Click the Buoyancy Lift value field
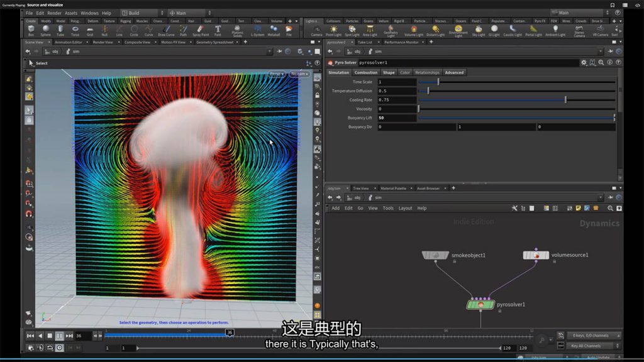Screen dimensions: 644x362 (x=397, y=118)
